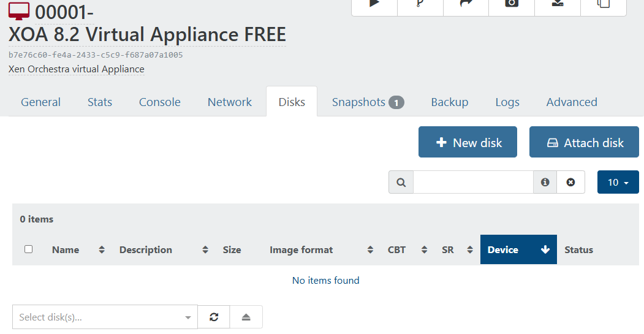Click the Attach disk button

click(584, 142)
